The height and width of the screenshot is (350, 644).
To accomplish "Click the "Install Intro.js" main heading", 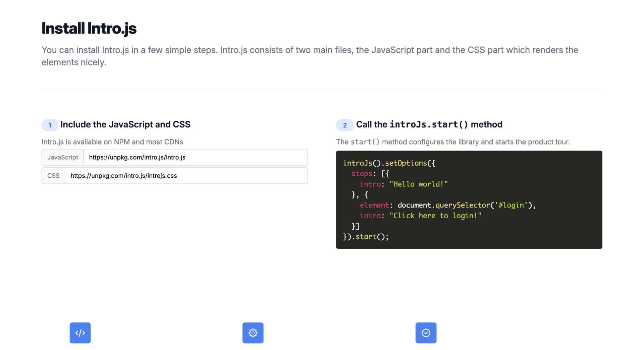I will [89, 28].
